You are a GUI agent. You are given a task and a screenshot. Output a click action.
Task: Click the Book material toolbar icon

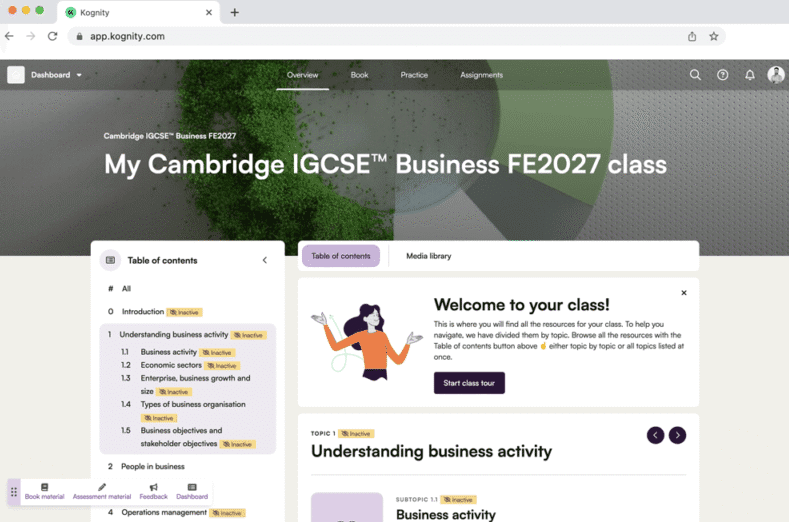click(x=44, y=487)
